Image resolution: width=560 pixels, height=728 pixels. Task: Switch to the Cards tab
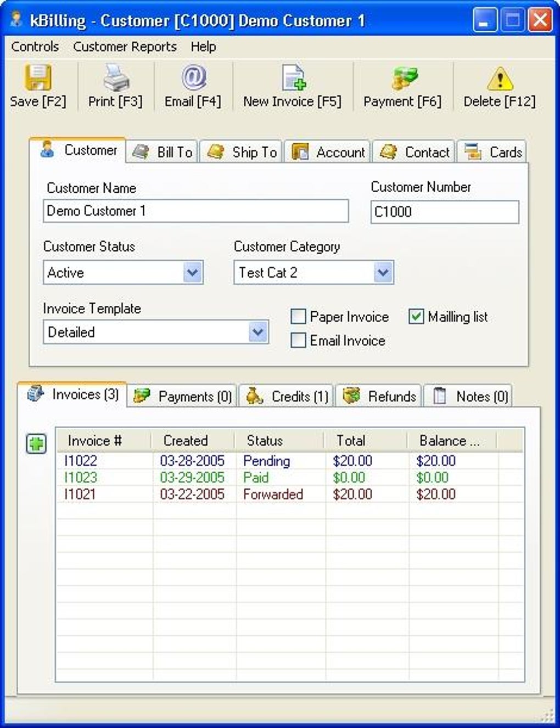click(492, 152)
